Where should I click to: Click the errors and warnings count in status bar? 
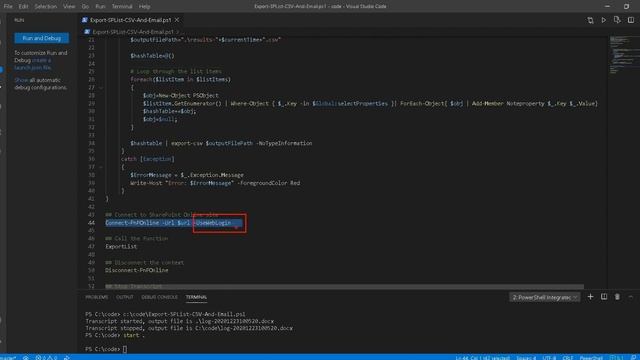tap(46, 358)
